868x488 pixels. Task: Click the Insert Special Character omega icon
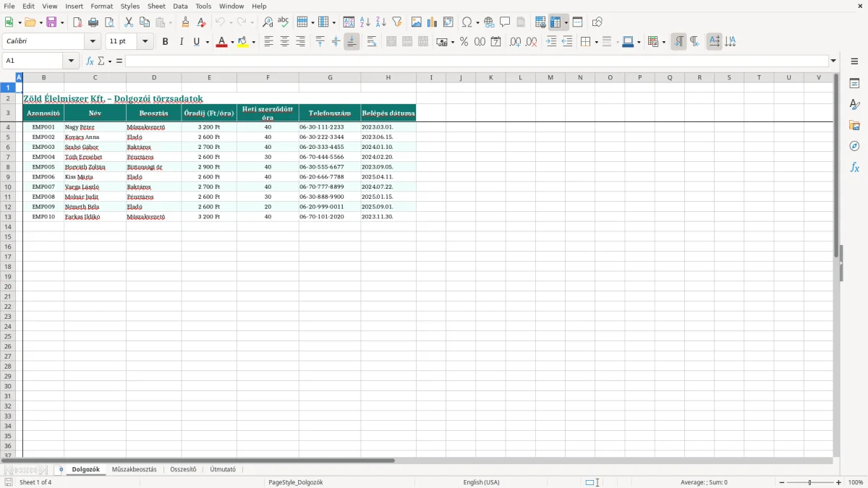(x=467, y=22)
